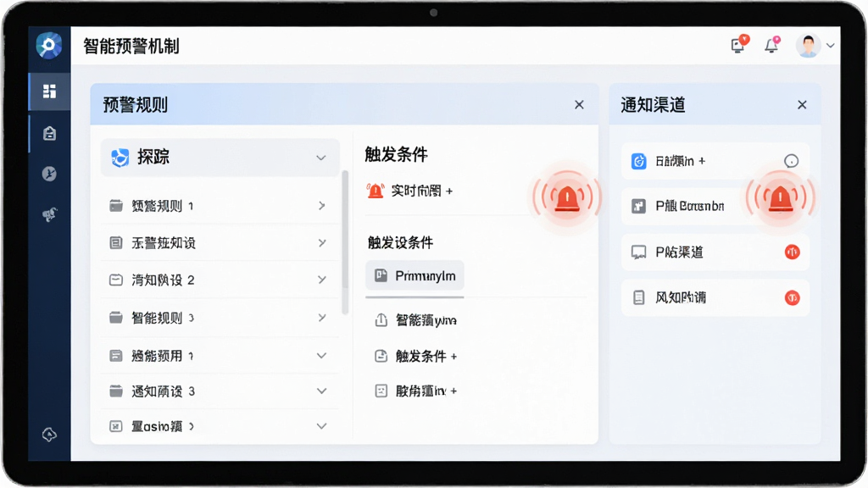The height and width of the screenshot is (488, 868).
Task: Close the 预警规则 panel
Action: (579, 104)
